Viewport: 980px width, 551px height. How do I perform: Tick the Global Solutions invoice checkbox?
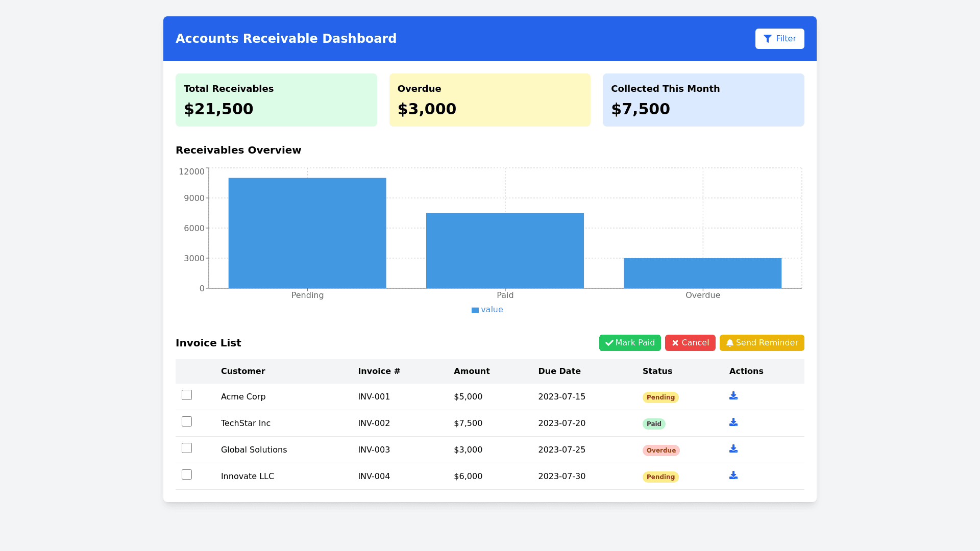click(x=187, y=448)
